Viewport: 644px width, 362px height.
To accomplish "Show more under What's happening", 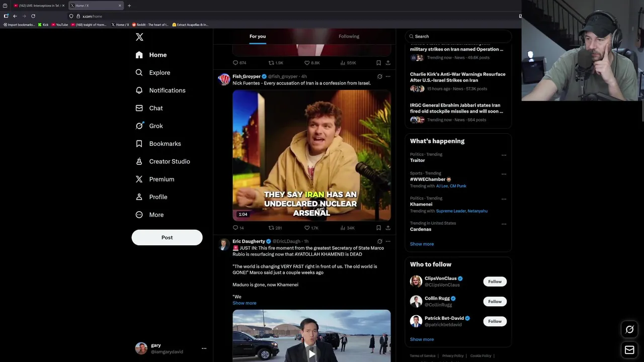I will [x=422, y=244].
